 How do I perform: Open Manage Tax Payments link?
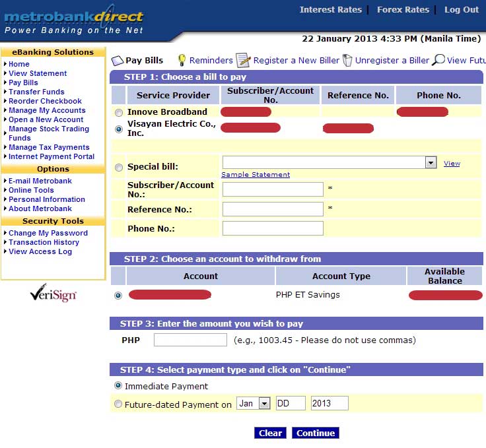pyautogui.click(x=49, y=147)
